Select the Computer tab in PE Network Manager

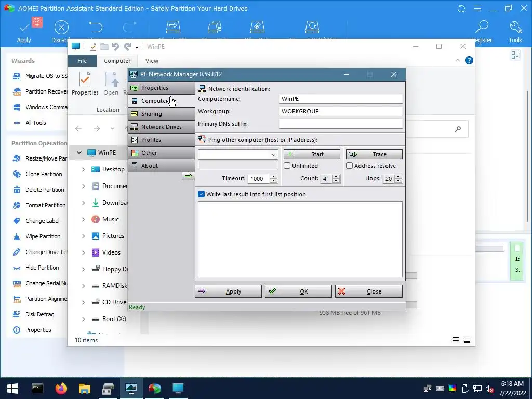pos(162,101)
